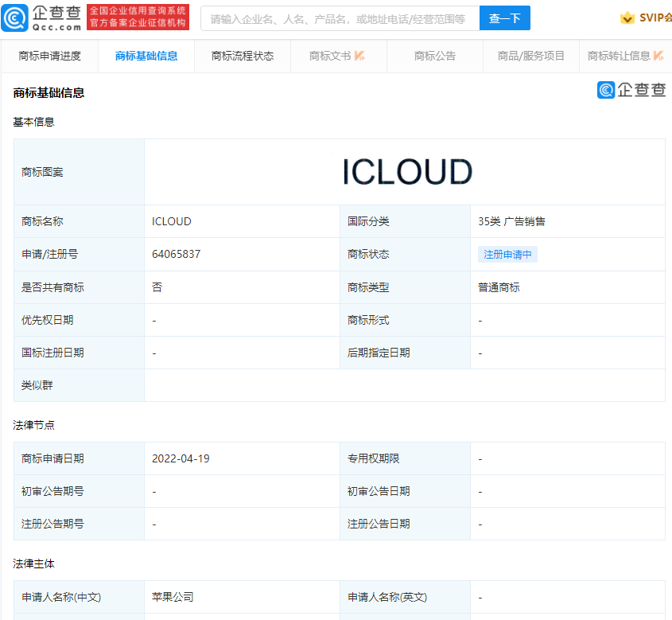This screenshot has height=620, width=672.
Task: Select the registration number 64065837
Action: coord(176,254)
